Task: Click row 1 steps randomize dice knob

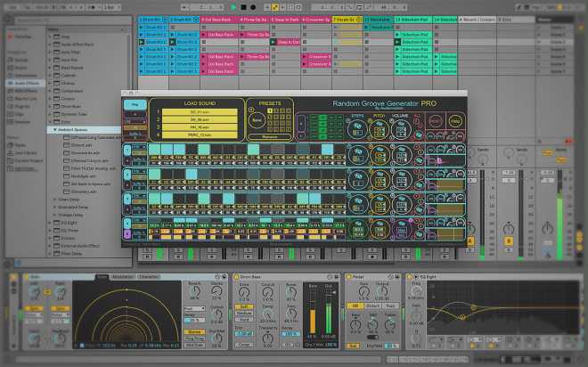Action: (358, 155)
